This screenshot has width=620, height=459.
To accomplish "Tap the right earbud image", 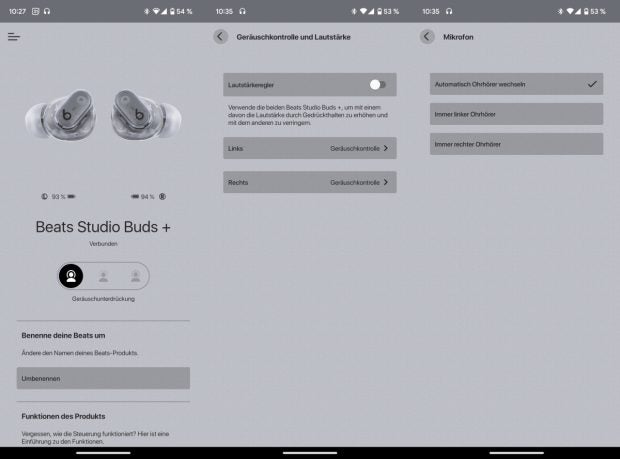I will 146,115.
